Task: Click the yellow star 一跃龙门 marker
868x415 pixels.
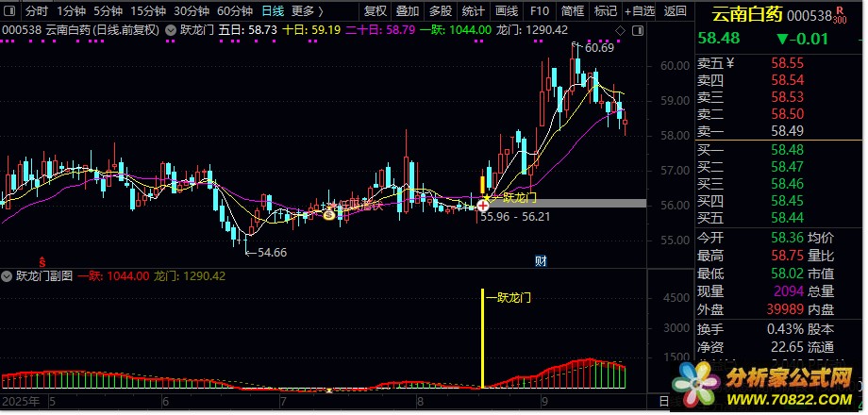Action: [x=487, y=197]
